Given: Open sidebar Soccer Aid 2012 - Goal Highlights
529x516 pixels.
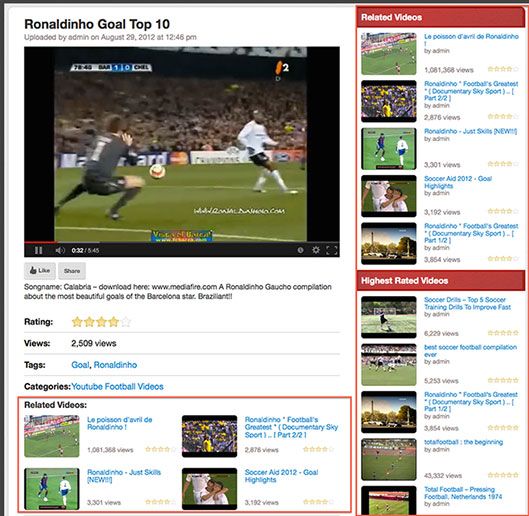Looking at the screenshot, I should [458, 182].
